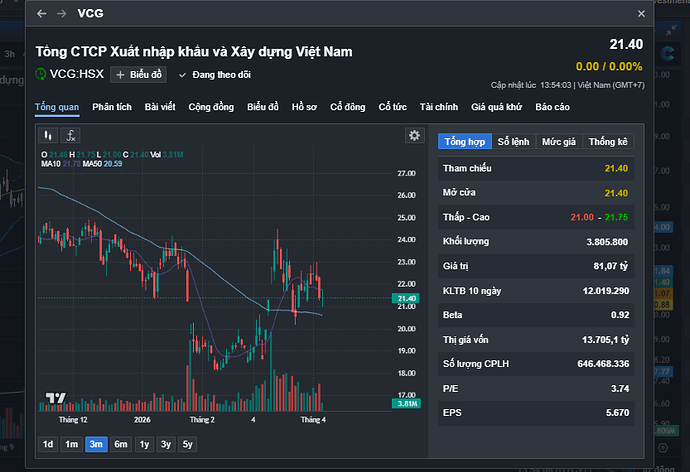Click the 21.40 current price label on axis

tap(406, 298)
